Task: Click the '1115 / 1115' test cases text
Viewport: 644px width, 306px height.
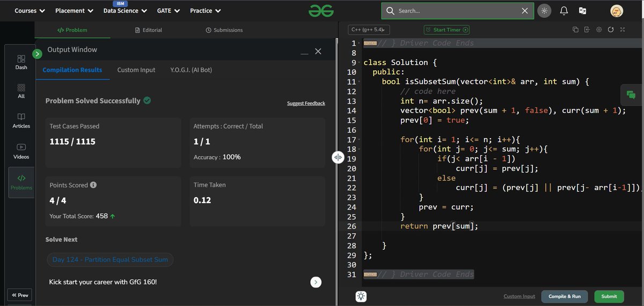Action: pos(72,141)
